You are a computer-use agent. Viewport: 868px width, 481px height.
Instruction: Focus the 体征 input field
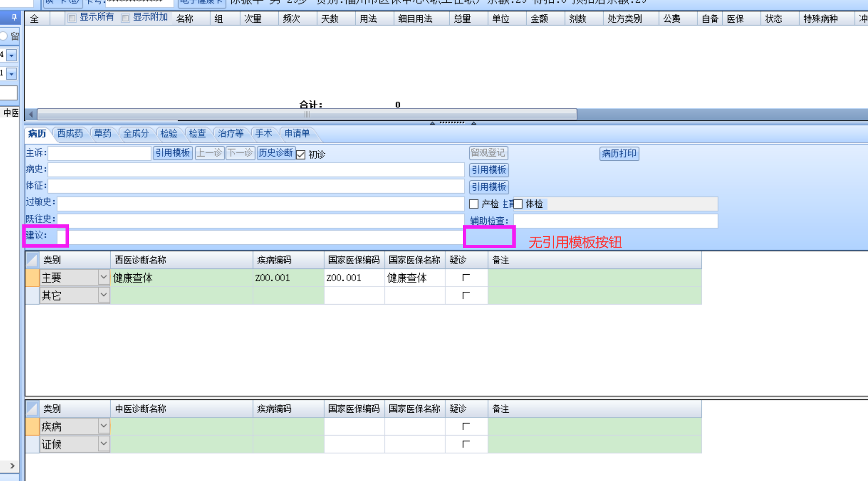pos(256,186)
